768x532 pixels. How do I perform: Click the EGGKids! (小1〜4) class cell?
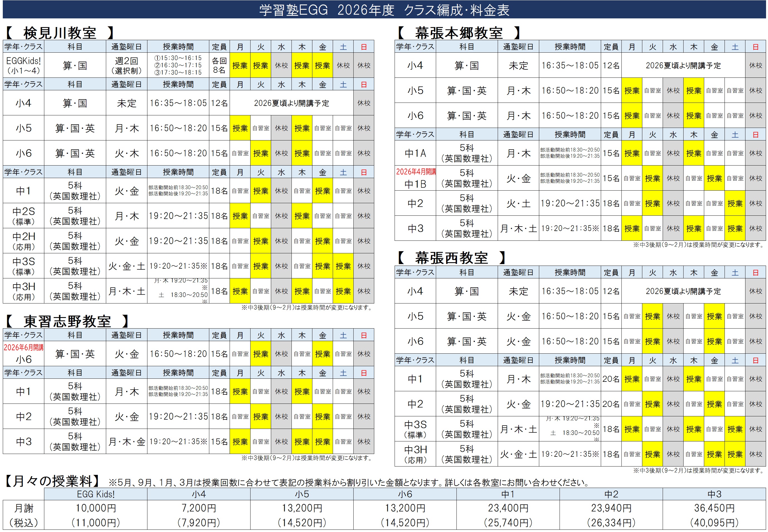coord(23,65)
